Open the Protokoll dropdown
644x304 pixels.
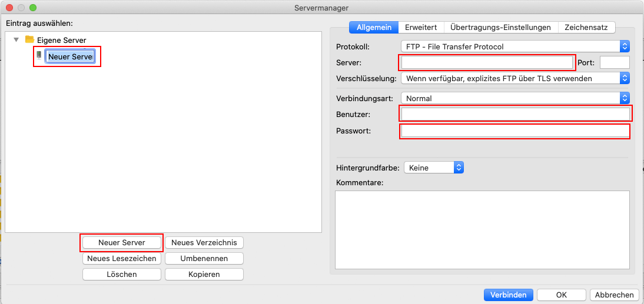pyautogui.click(x=515, y=46)
